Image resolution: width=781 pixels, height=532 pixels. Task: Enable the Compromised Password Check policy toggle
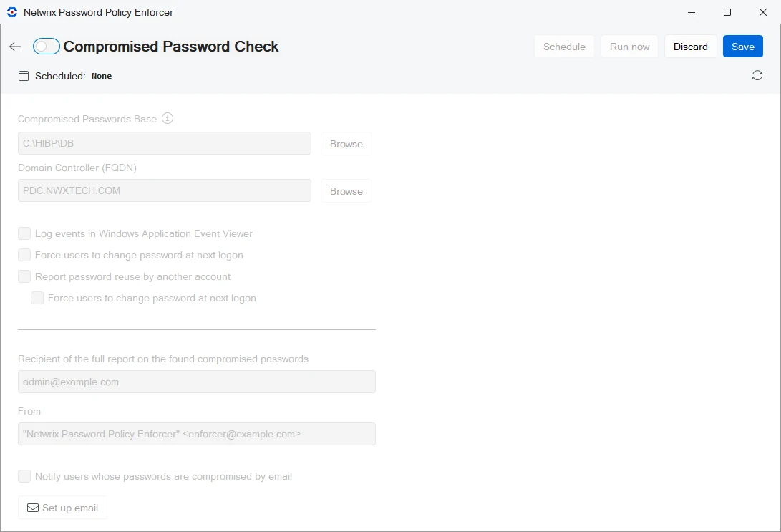click(46, 46)
